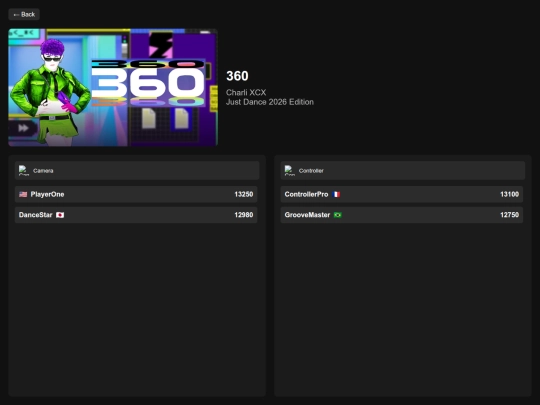Select the Camera leaderboard header

coord(137,170)
